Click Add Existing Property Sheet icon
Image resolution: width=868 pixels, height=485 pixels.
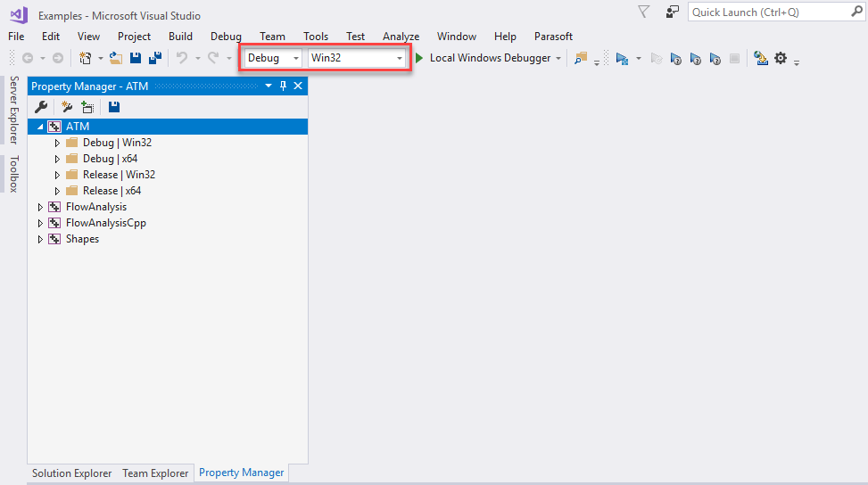[87, 107]
